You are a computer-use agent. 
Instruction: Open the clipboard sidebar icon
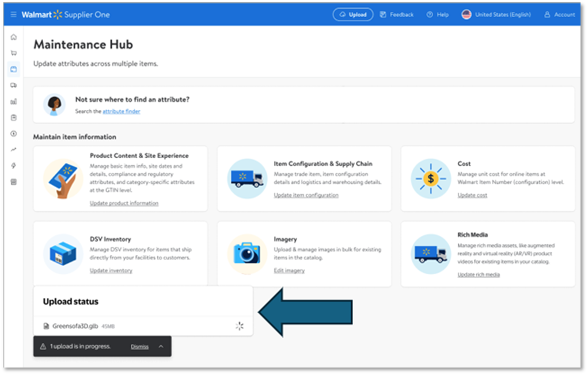pyautogui.click(x=14, y=118)
